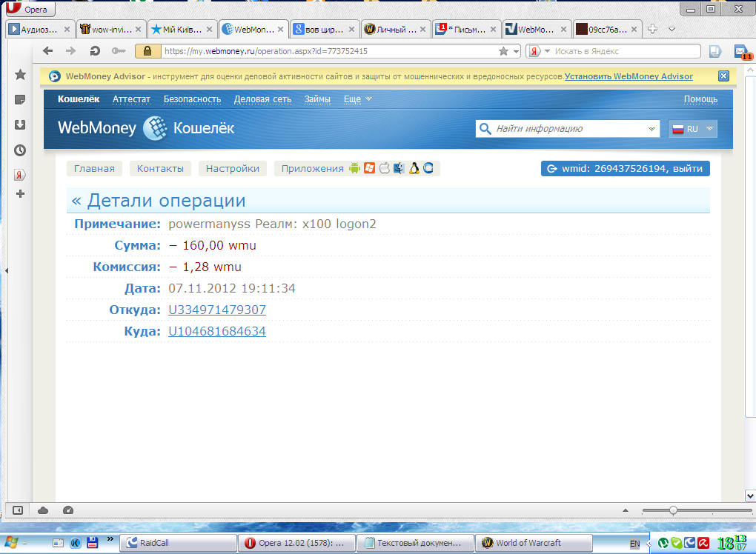Click the magnifier icon in WebMoney search

(485, 129)
